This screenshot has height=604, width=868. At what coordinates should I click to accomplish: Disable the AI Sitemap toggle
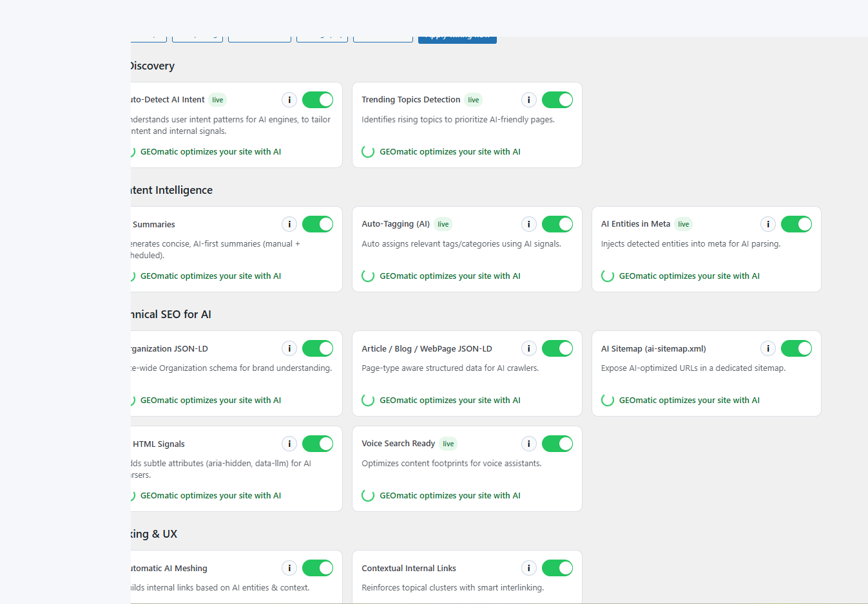796,348
